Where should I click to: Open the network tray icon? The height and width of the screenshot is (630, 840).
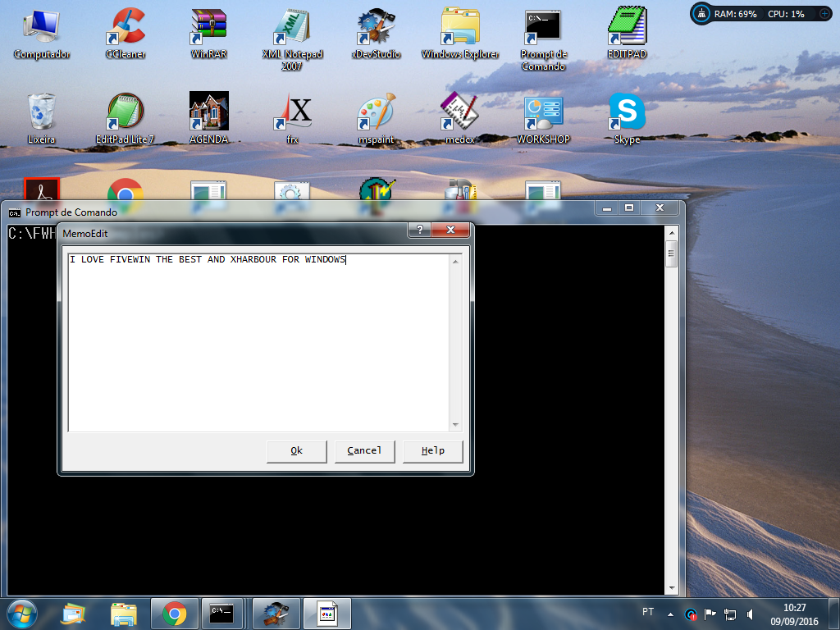pos(730,614)
